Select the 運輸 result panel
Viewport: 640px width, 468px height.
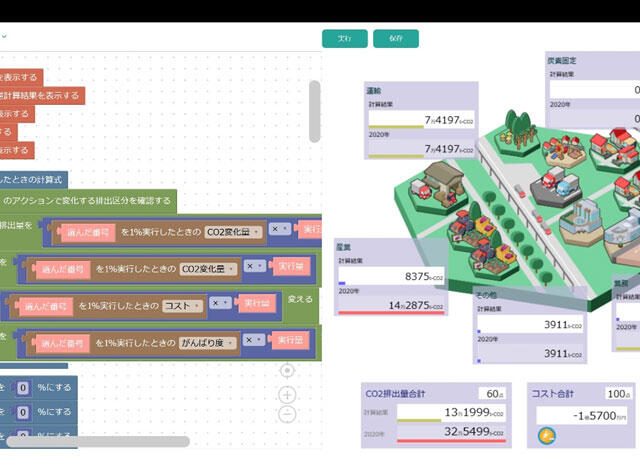point(420,120)
